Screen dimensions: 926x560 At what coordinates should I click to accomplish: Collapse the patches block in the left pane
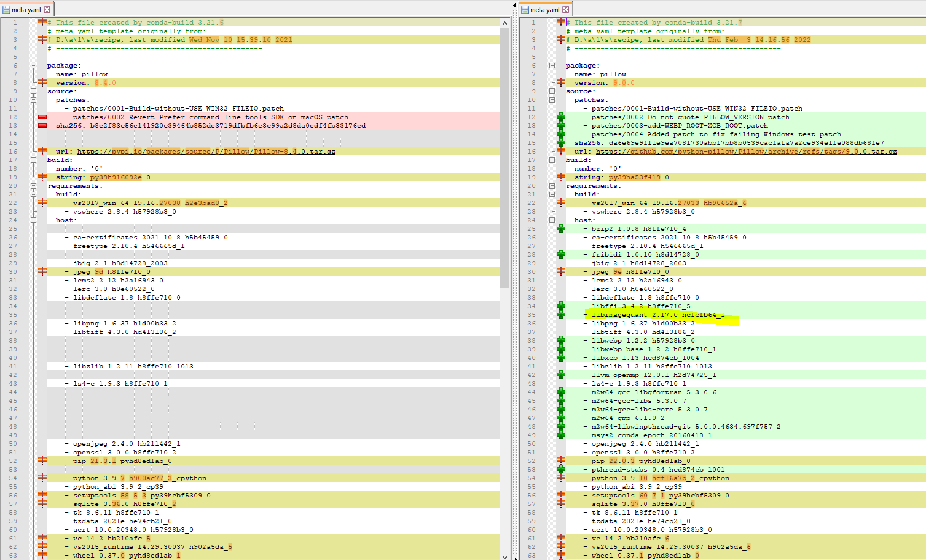click(33, 99)
